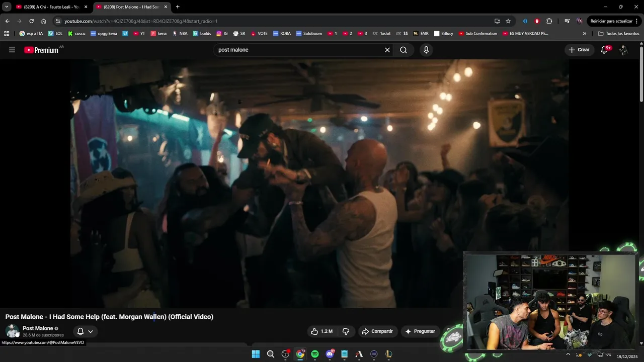Open the 19/12/2025 taskbar date
The image size is (644, 362).
628,356
